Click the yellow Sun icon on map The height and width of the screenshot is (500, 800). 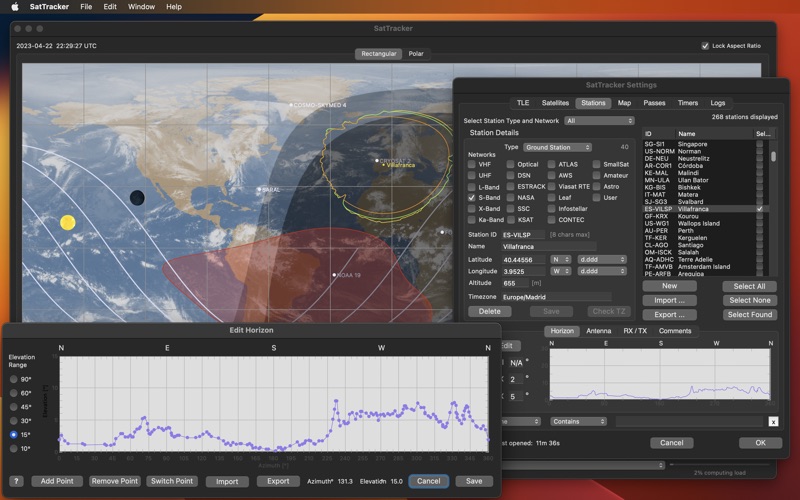pyautogui.click(x=67, y=222)
